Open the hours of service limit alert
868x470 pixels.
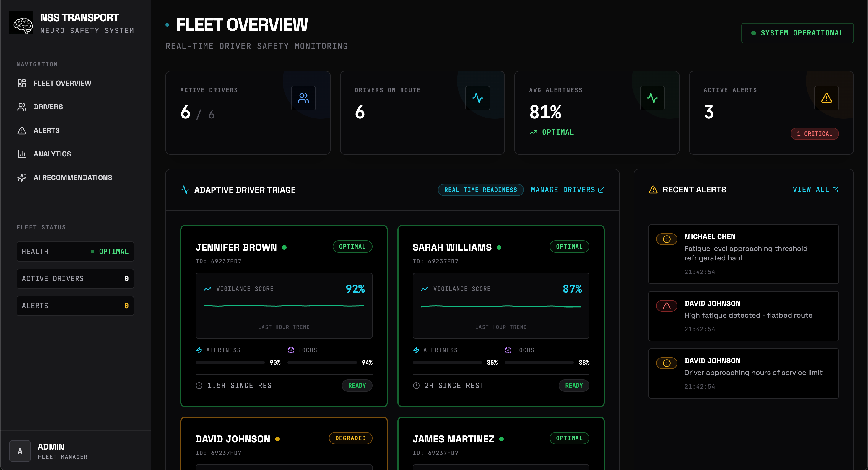tap(743, 373)
